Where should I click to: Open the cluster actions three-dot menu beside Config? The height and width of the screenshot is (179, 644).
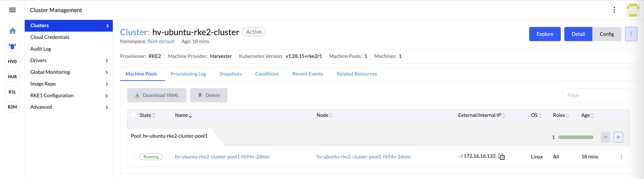(x=631, y=34)
